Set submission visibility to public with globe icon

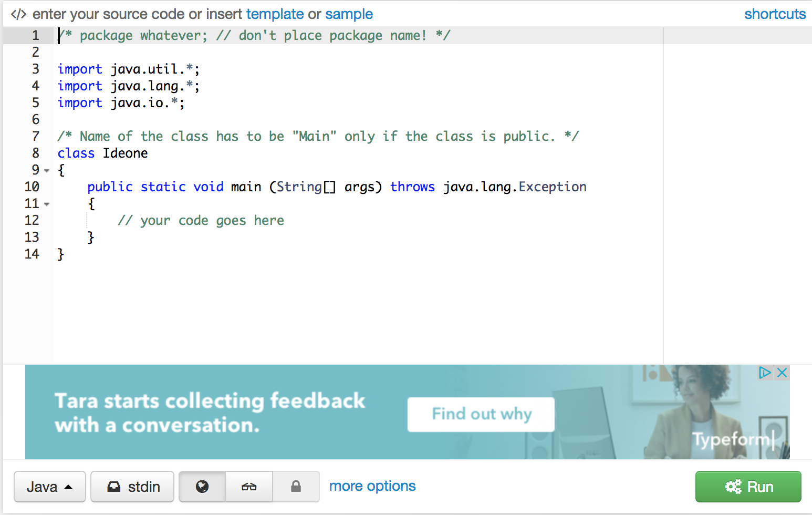(202, 487)
